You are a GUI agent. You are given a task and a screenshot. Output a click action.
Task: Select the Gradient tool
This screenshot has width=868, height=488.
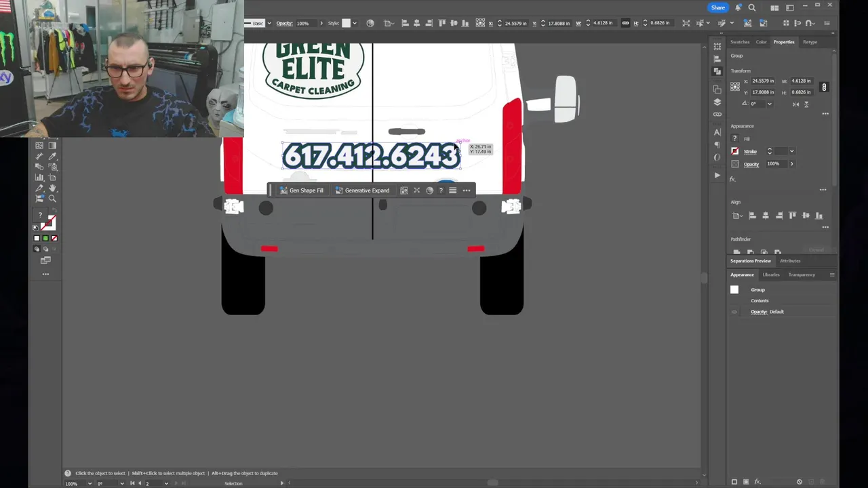coord(53,145)
